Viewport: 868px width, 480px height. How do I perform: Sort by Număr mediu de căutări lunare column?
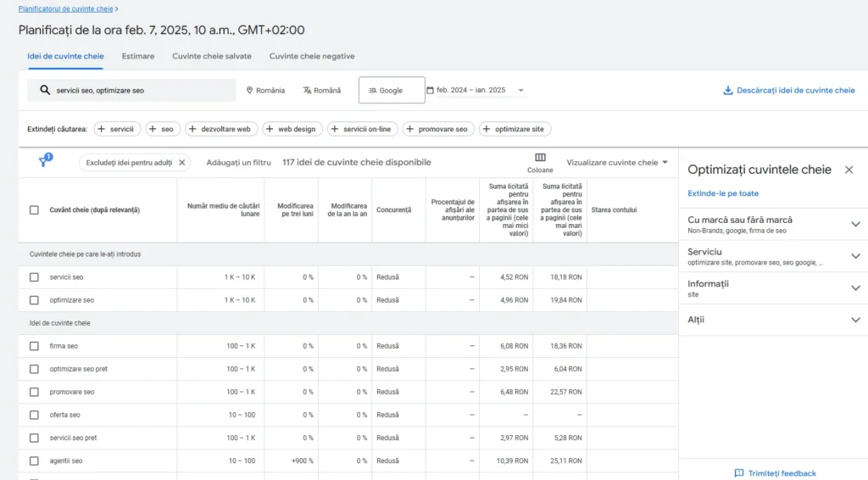[223, 209]
